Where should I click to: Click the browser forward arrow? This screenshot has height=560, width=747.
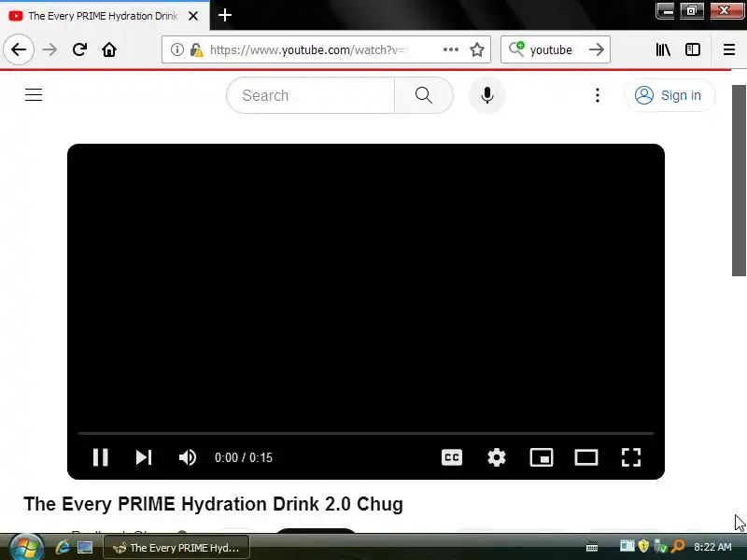pyautogui.click(x=49, y=49)
